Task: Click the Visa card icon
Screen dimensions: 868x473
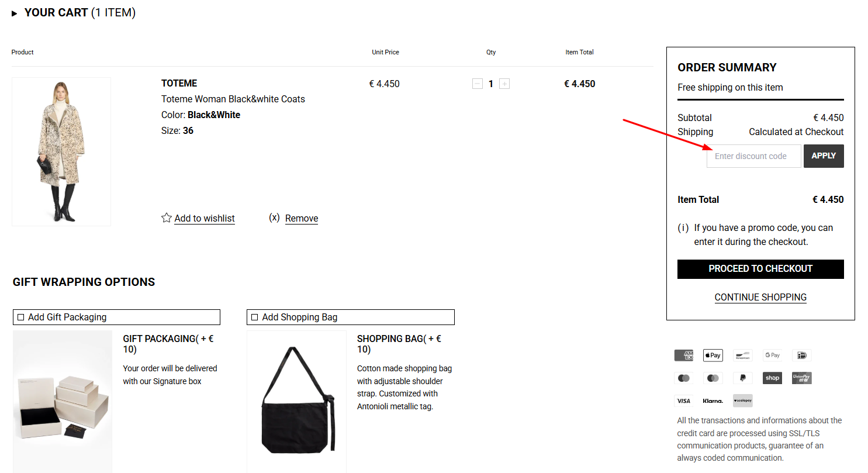Action: (x=683, y=401)
